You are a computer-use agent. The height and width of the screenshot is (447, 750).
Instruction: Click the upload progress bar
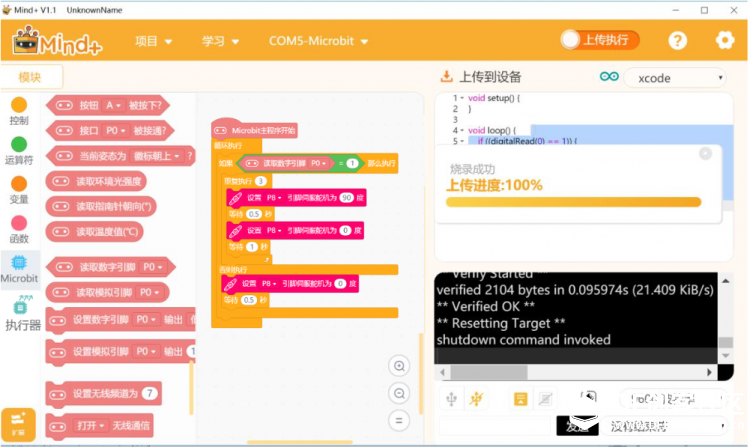[573, 202]
